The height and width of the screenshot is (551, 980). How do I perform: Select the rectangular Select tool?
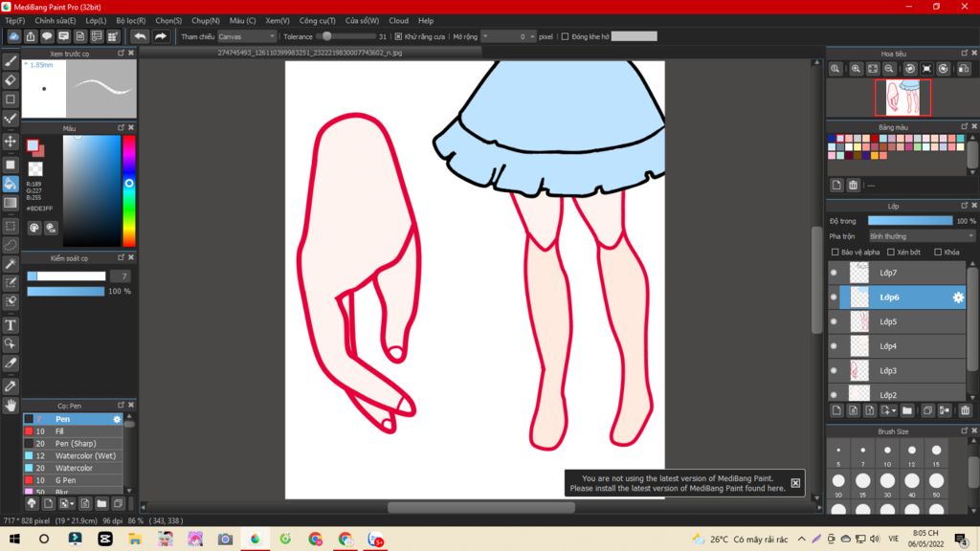pyautogui.click(x=11, y=226)
